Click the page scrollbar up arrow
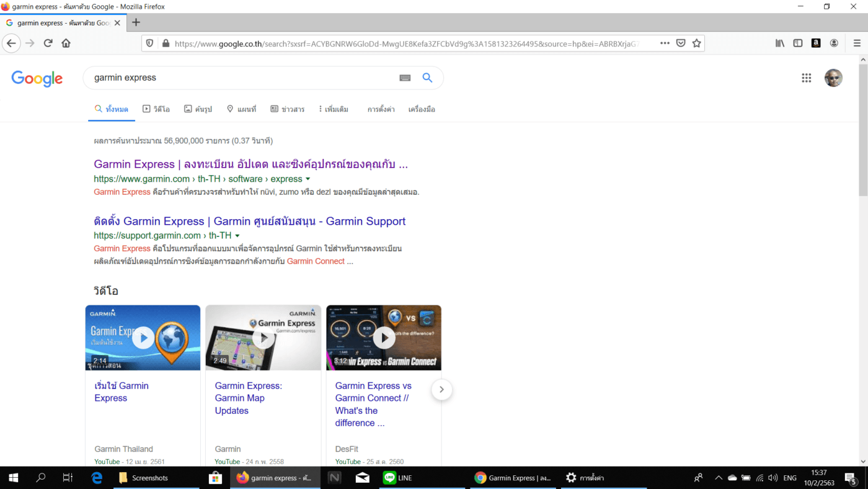The width and height of the screenshot is (868, 489). coord(863,59)
